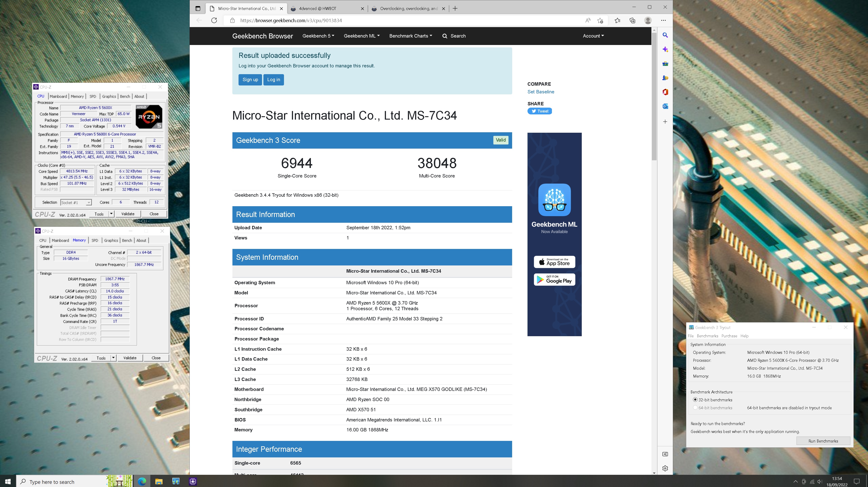The width and height of the screenshot is (868, 487).
Task: Click the Geekbench Browser home link
Action: click(263, 36)
